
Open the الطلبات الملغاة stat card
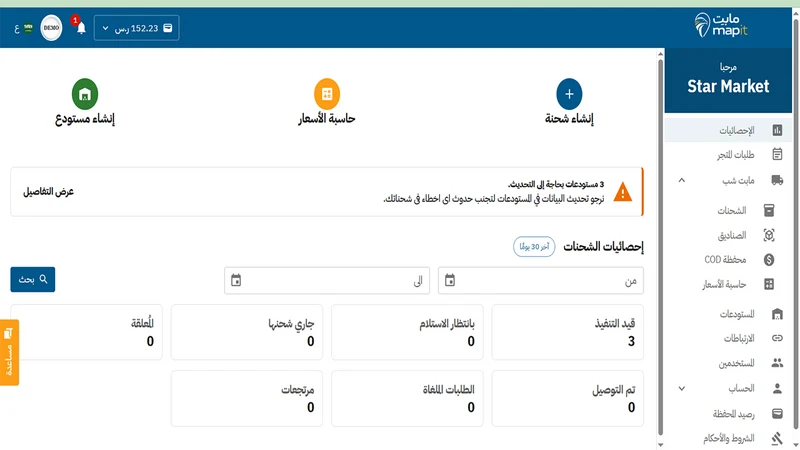407,398
